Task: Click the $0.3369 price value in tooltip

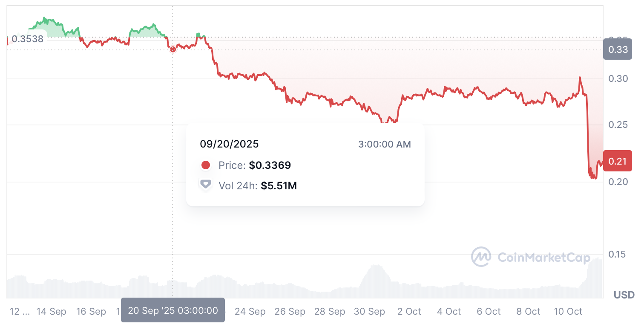Action: click(x=270, y=165)
